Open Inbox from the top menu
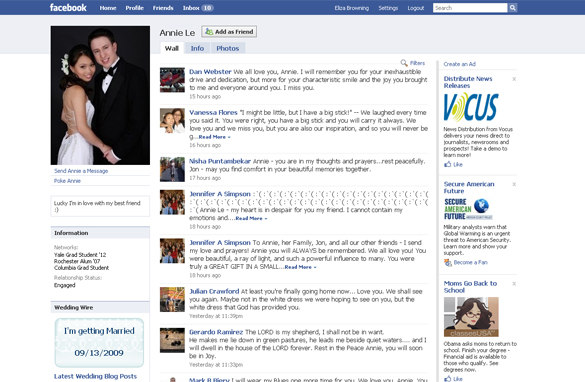Viewport: 585px width, 382px height. pos(198,8)
